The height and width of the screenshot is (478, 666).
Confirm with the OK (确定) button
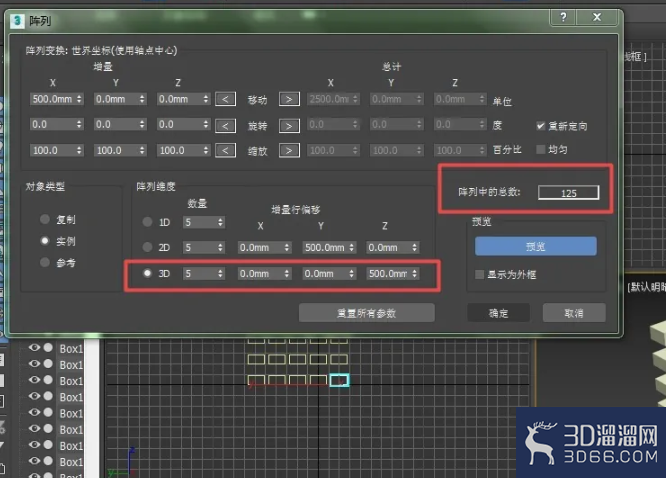tap(499, 313)
